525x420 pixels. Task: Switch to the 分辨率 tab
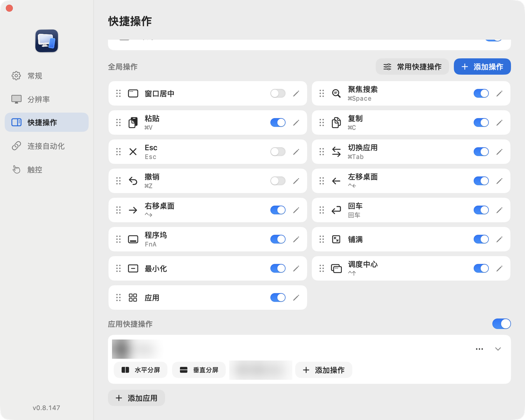point(47,99)
